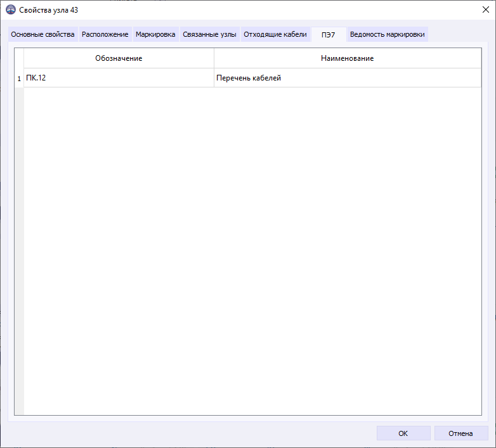Confirm with the OK button
496x448 pixels.
point(403,433)
